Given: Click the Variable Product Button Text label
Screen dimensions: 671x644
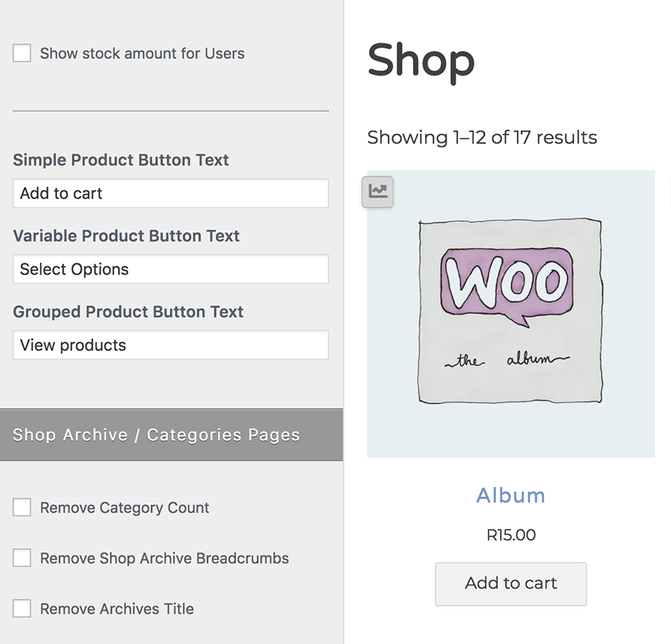Looking at the screenshot, I should [126, 236].
